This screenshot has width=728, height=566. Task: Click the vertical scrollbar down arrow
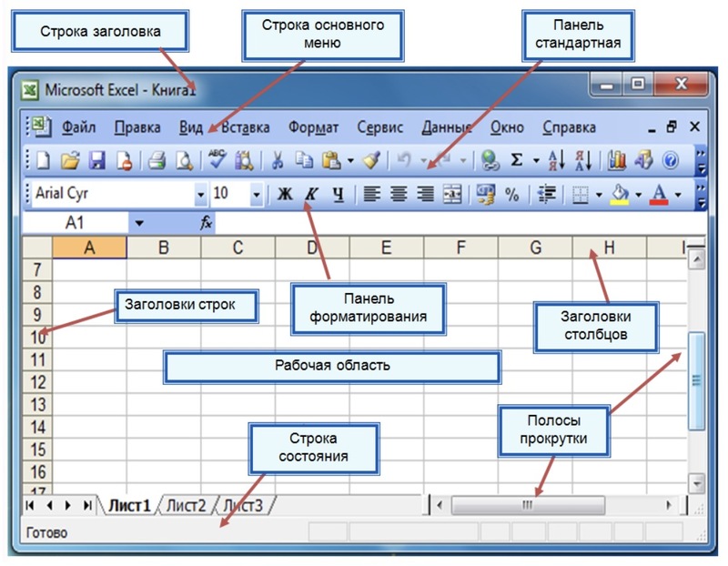pos(696,483)
